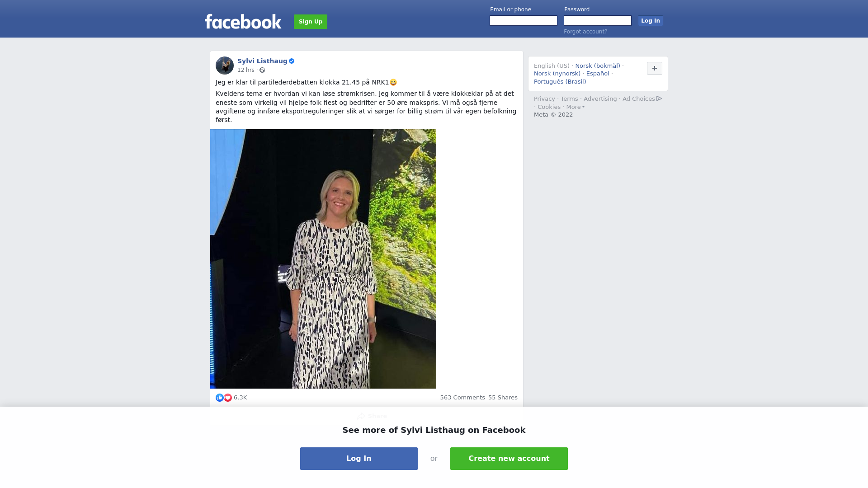Open the Forgot account? link
Viewport: 868px width, 488px height.
point(585,32)
